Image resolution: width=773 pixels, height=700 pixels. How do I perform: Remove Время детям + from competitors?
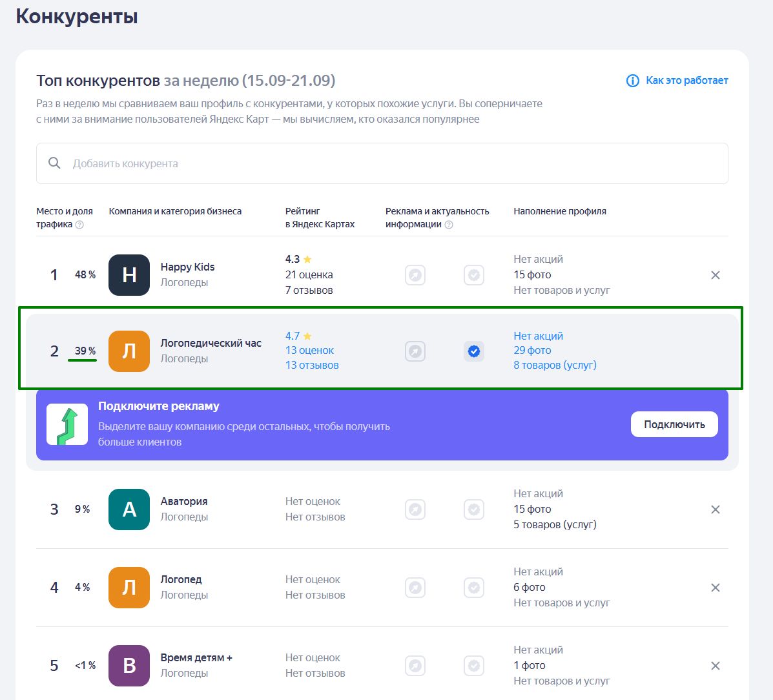click(x=715, y=666)
